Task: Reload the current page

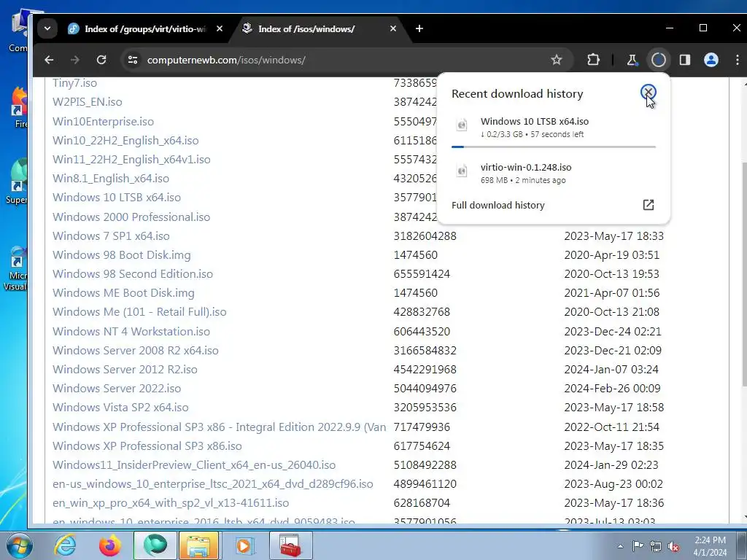Action: click(101, 60)
